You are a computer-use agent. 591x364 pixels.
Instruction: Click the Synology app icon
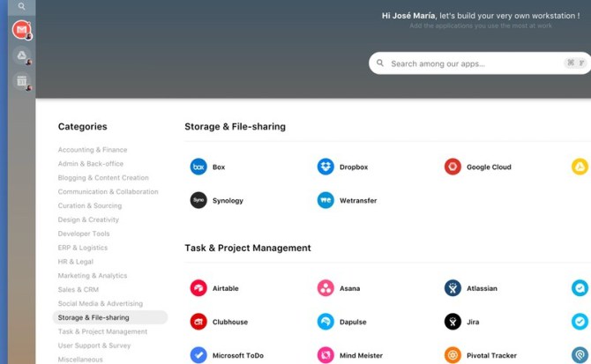[198, 200]
